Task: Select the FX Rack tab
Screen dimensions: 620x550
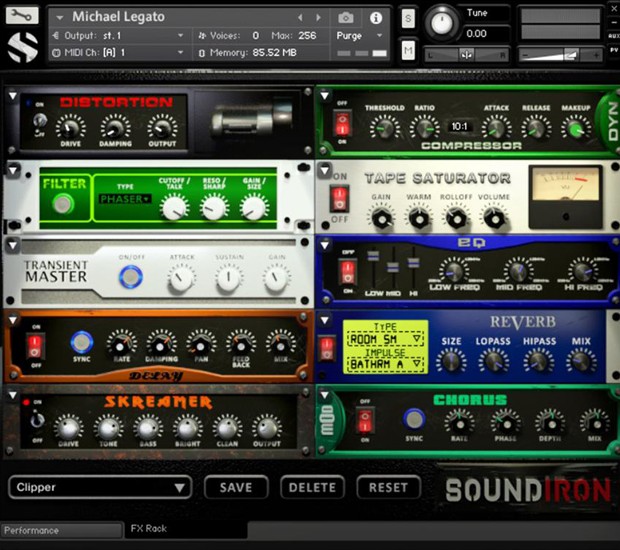Action: 186,529
